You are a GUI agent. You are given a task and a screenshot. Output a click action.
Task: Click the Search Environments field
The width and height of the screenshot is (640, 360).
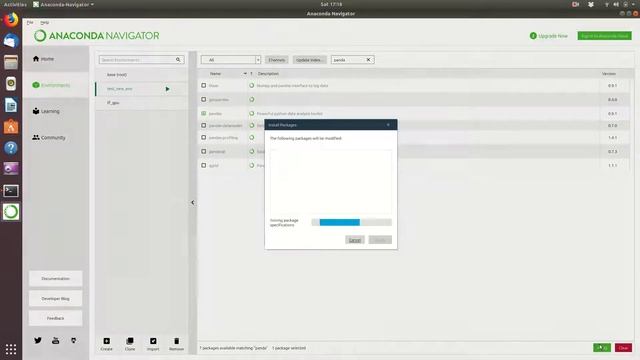141,60
